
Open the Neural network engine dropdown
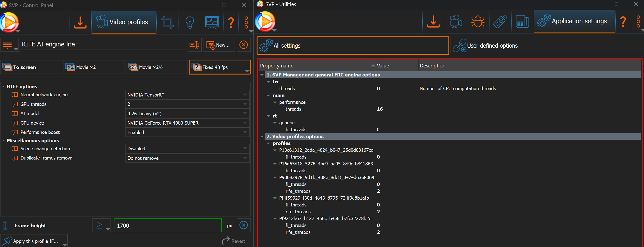(187, 95)
